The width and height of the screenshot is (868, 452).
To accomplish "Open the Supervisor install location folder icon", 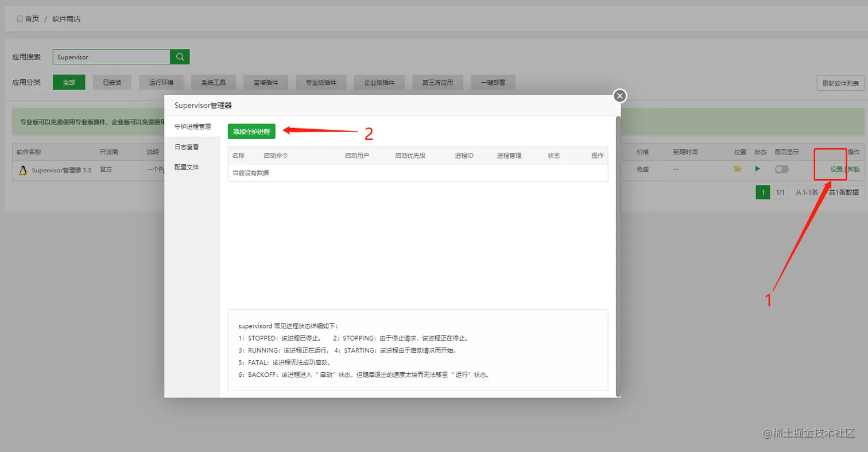I will click(x=738, y=169).
